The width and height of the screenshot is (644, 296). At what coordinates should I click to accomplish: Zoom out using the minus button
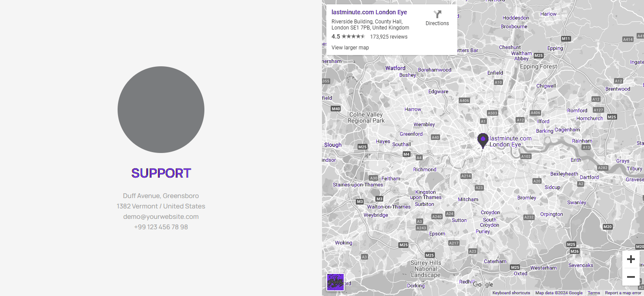[x=631, y=277]
